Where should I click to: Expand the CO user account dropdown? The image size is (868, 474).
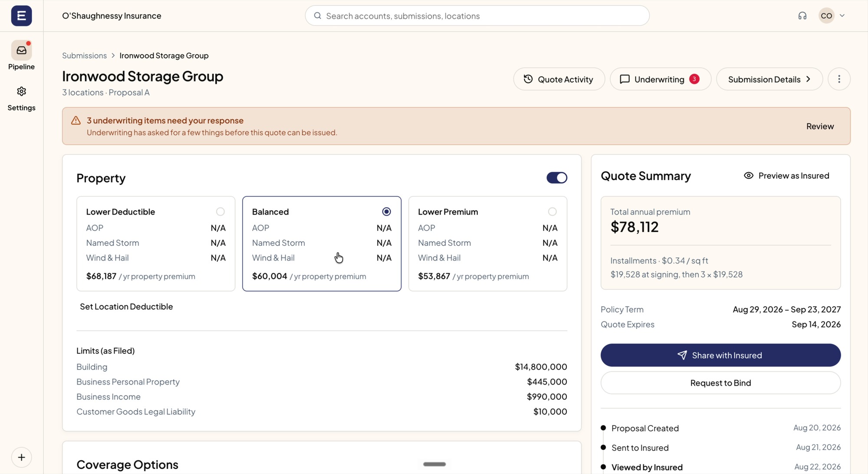coord(842,16)
